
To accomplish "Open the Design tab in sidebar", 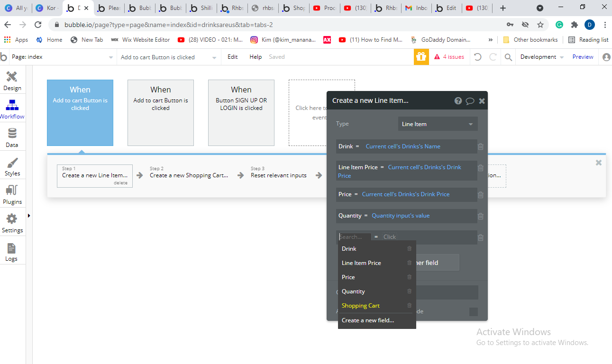I will tap(12, 81).
